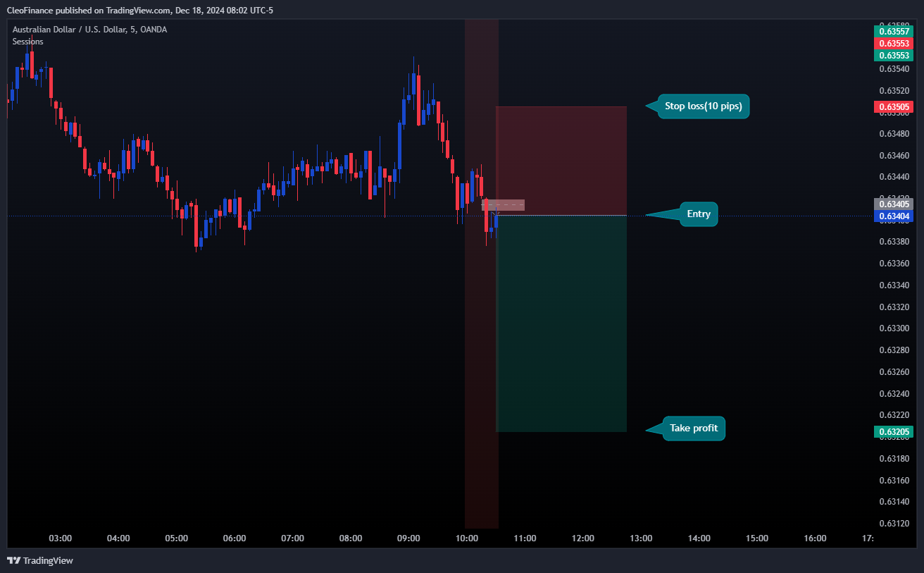Image resolution: width=924 pixels, height=573 pixels.
Task: Click the TradingView logo icon
Action: click(x=13, y=560)
